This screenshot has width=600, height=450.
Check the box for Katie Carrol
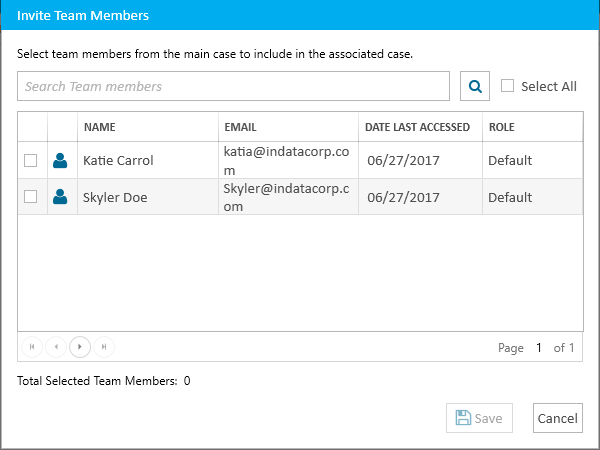(x=31, y=160)
